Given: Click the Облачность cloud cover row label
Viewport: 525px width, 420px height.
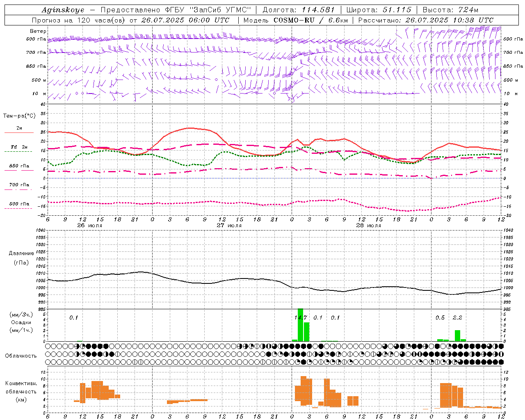Looking at the screenshot, I should [x=21, y=356].
